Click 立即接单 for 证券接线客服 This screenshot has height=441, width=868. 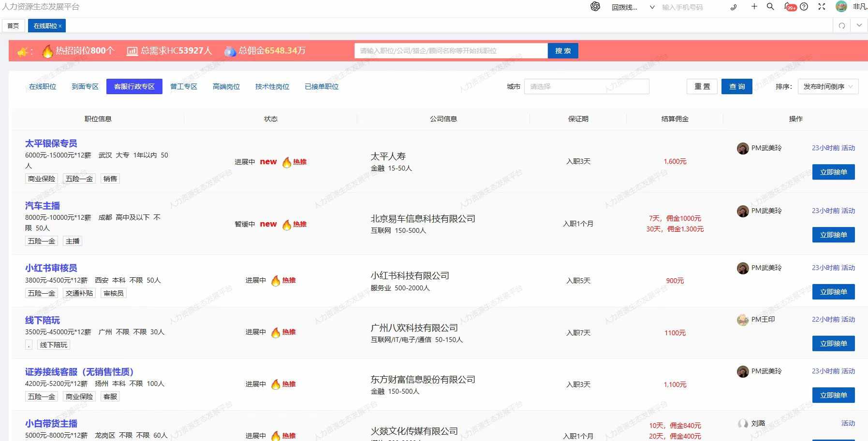click(x=834, y=395)
